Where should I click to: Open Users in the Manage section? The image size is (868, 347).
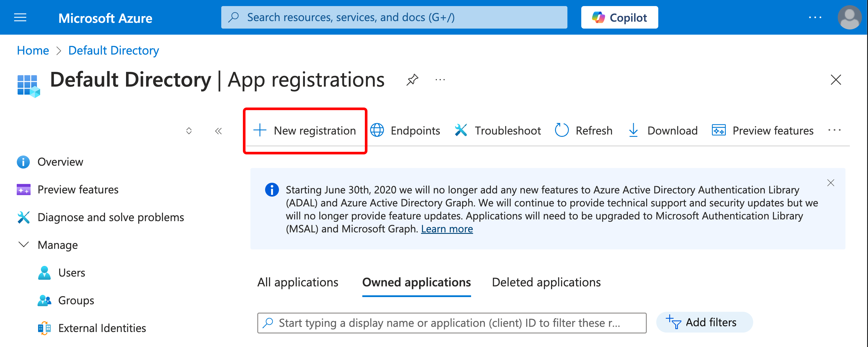(72, 273)
